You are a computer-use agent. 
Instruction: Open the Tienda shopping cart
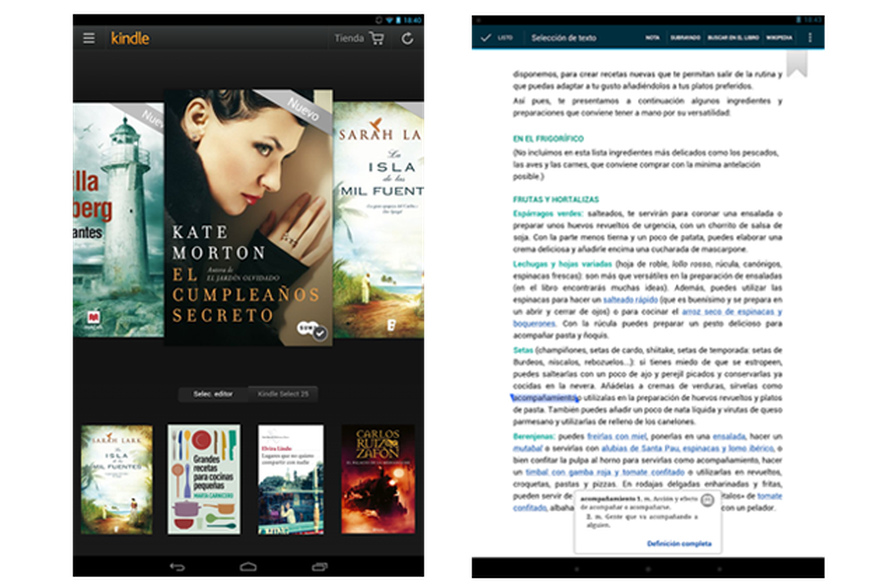pyautogui.click(x=376, y=38)
